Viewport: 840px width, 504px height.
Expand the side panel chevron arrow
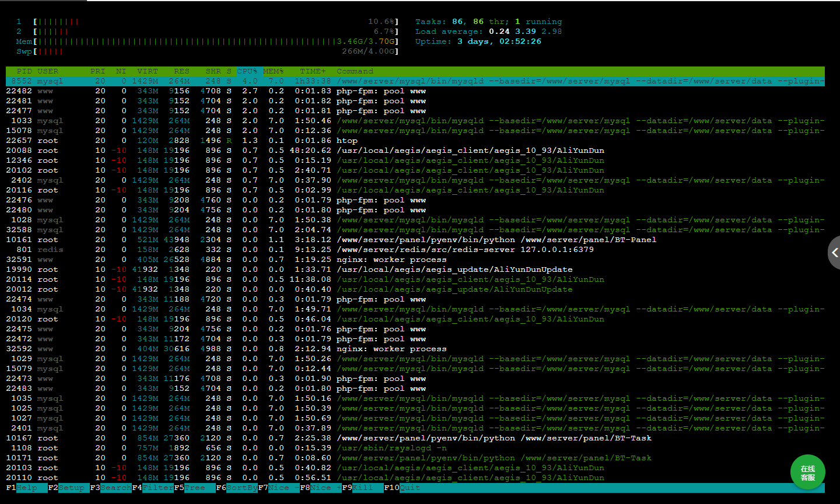coord(834,253)
